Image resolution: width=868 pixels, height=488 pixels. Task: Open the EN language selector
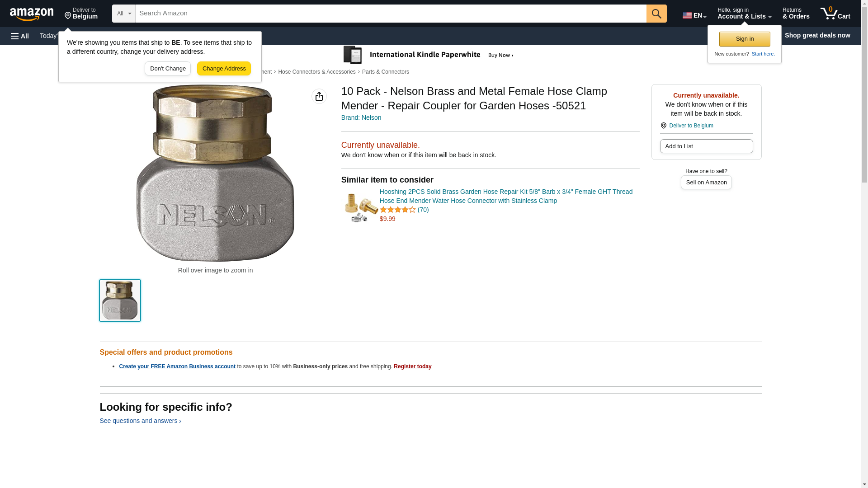click(x=694, y=15)
